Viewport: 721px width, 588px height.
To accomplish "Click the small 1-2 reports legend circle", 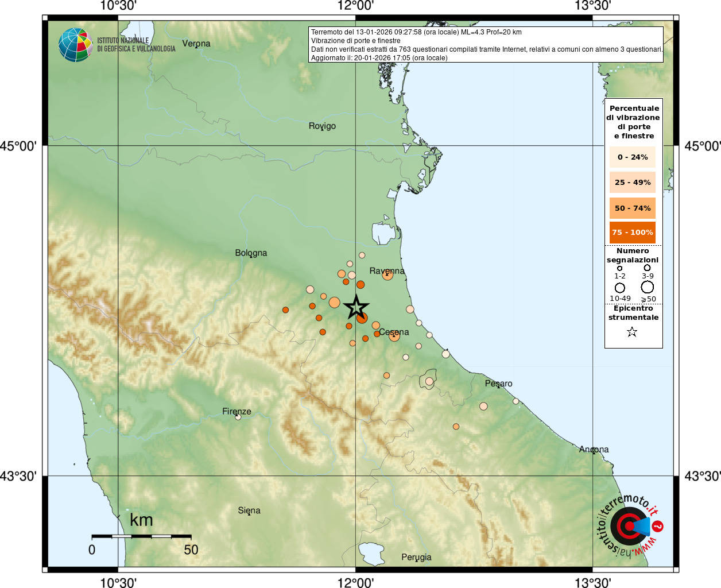I will (x=620, y=268).
